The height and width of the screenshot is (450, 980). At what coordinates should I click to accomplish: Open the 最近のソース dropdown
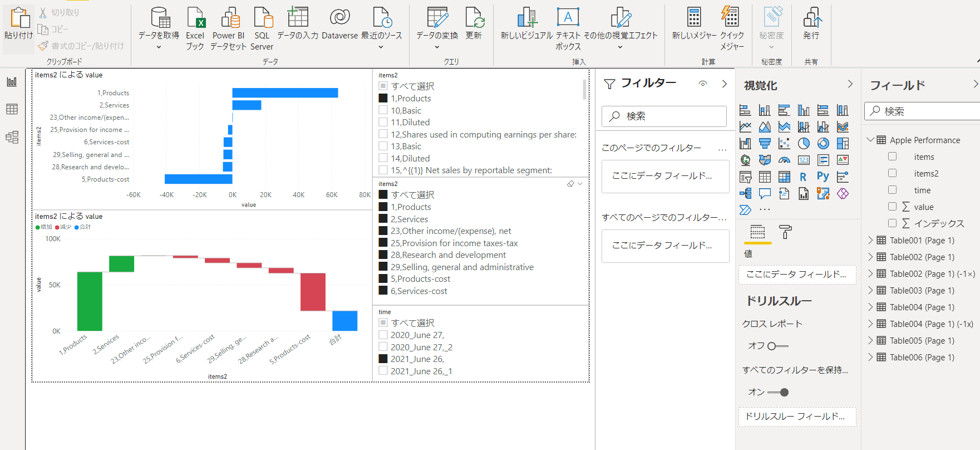[381, 47]
